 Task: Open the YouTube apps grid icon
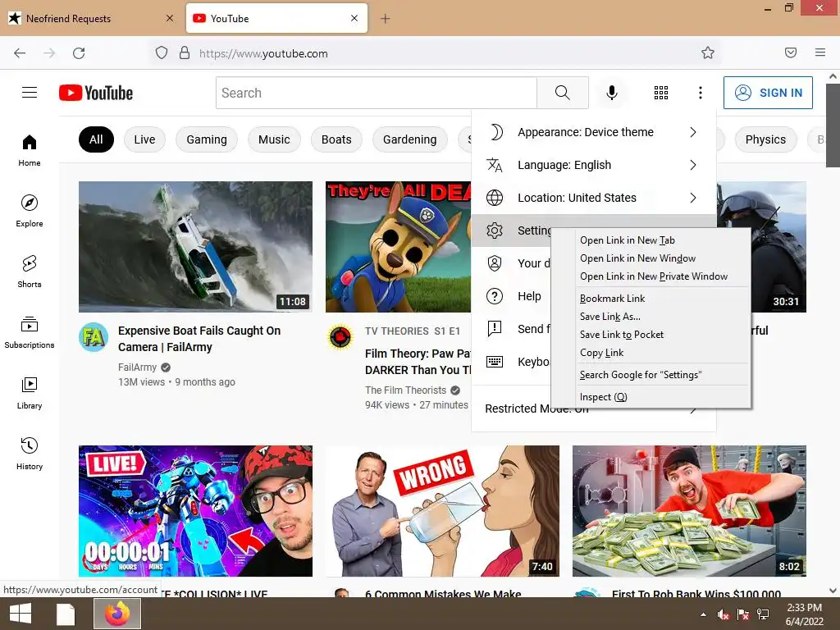661,93
